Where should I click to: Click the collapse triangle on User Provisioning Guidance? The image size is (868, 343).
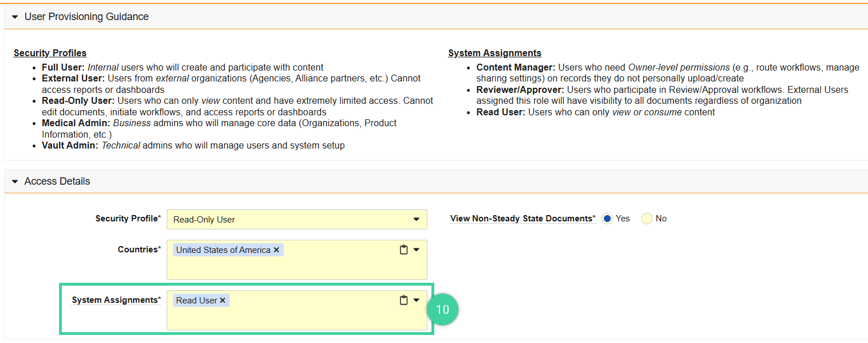[x=15, y=16]
